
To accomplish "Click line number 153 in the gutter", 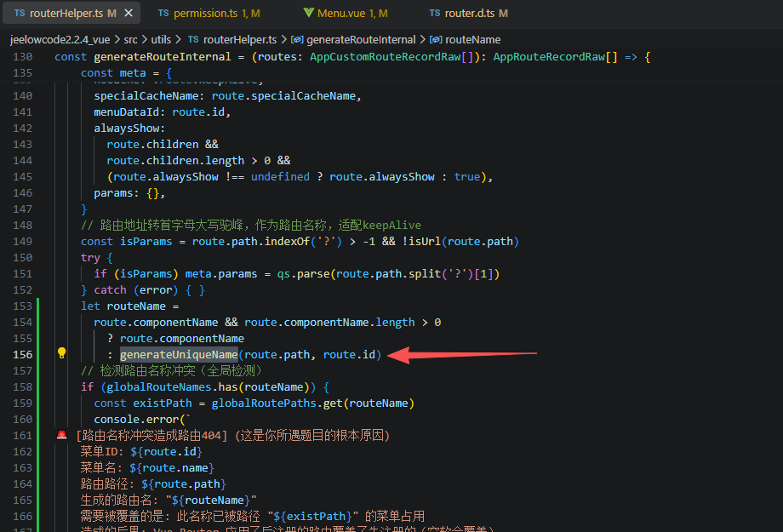I will [x=23, y=306].
